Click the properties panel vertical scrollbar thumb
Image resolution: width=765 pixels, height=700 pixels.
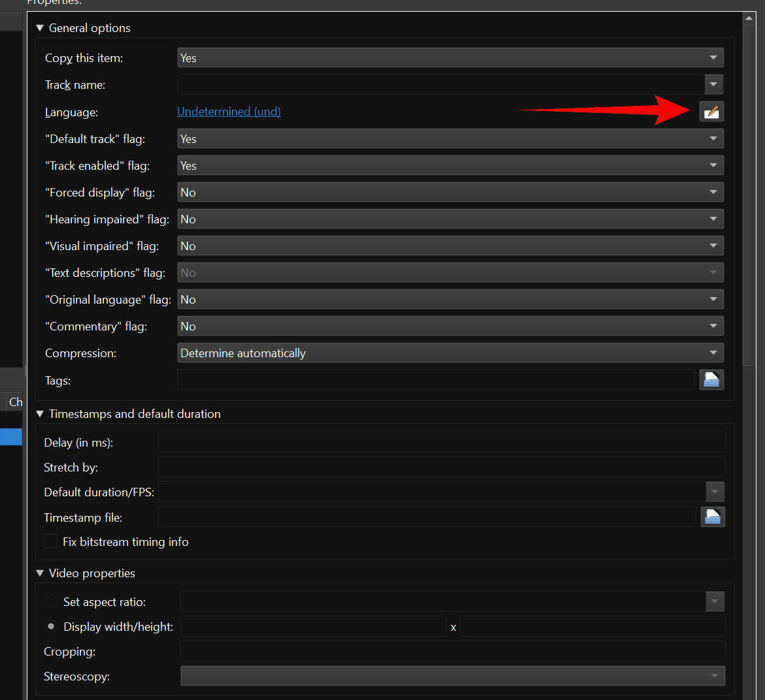click(749, 195)
